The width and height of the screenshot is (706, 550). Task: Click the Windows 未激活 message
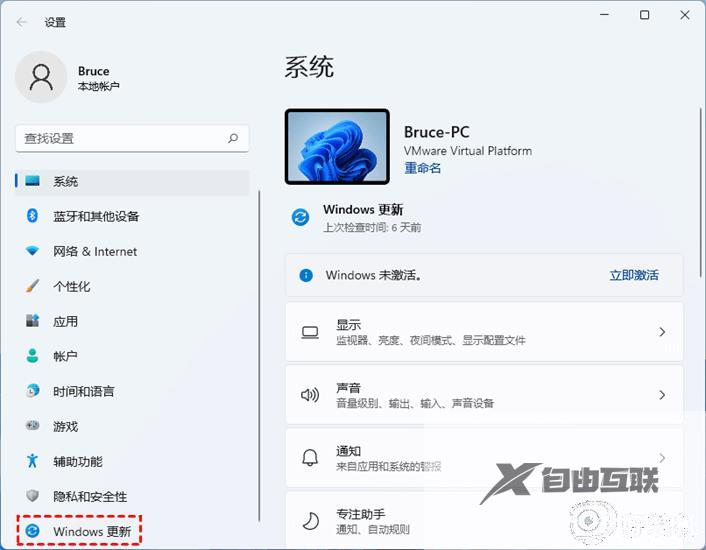(374, 275)
